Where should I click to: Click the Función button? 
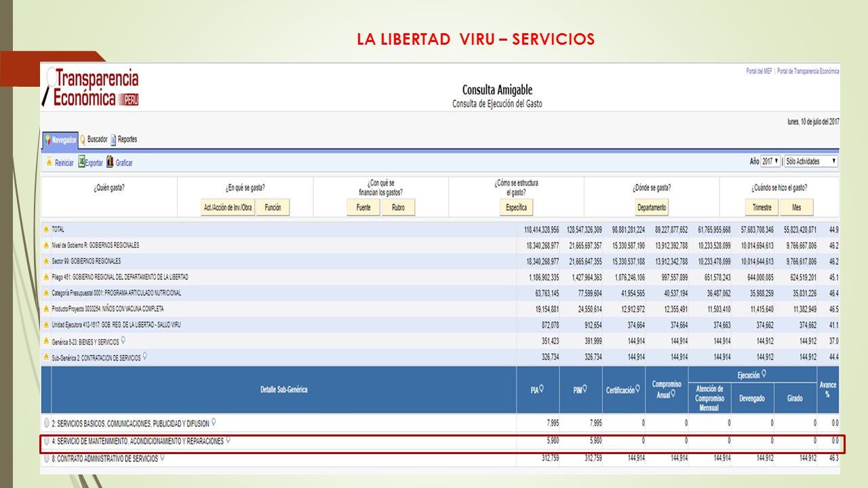[273, 207]
